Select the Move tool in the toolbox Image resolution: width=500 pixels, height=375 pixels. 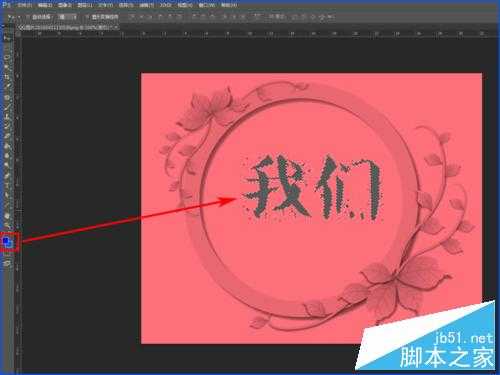coord(7,38)
